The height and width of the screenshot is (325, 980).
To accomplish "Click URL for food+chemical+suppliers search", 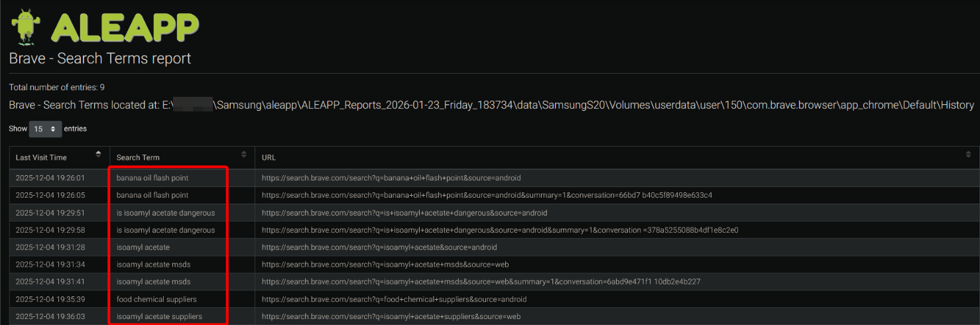I will [394, 299].
